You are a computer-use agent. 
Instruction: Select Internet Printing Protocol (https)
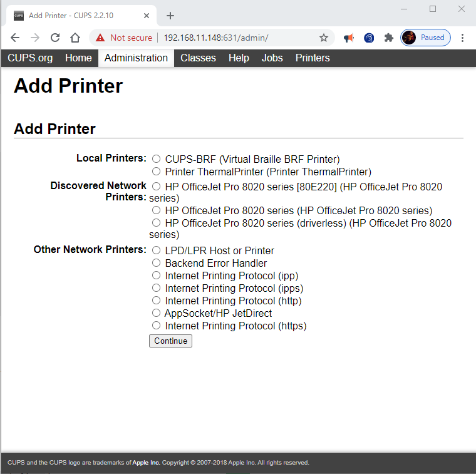[156, 326]
